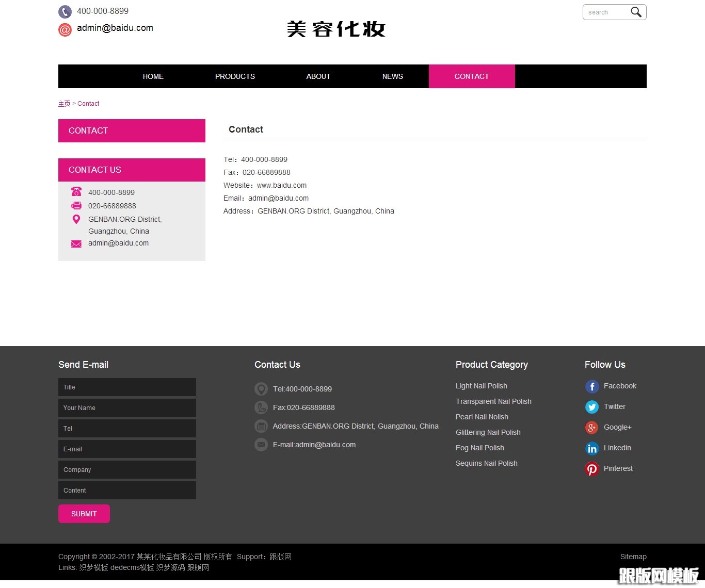Screen dimensions: 705x588
Task: Click the magnifier icon in the search box
Action: point(636,11)
